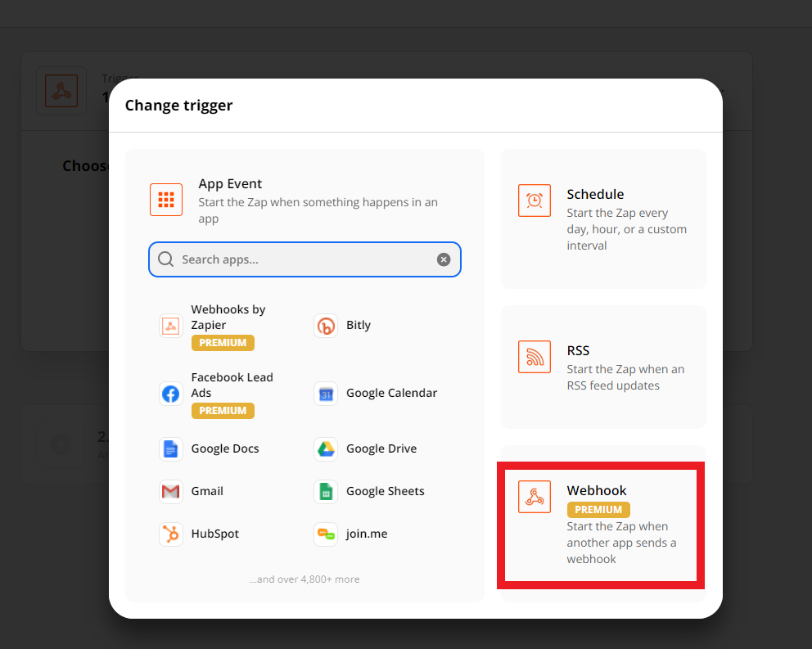Click the Bitly app icon
Screen dimensions: 812x649
point(326,326)
